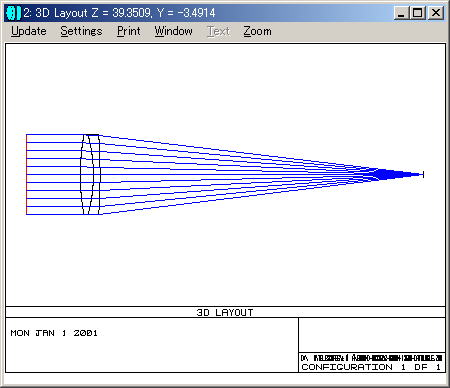Screen dimensions: 450x388
Task: Maximize the 3D Layout window
Action: 417,13
